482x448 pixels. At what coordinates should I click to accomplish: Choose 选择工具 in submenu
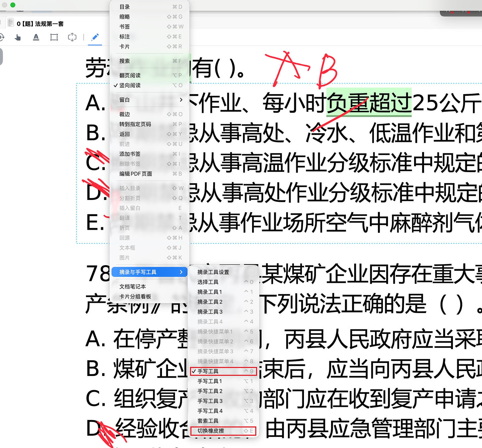[x=223, y=282]
